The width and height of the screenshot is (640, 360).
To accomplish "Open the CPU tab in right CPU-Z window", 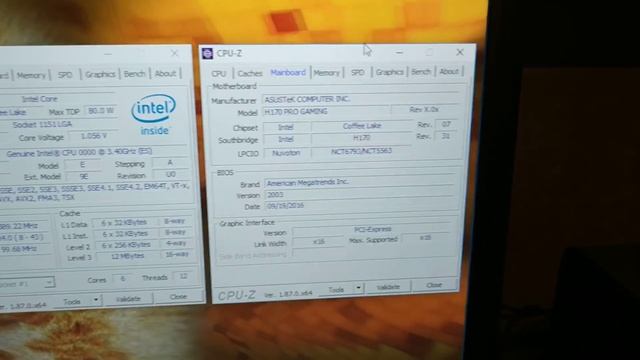I will [x=219, y=73].
